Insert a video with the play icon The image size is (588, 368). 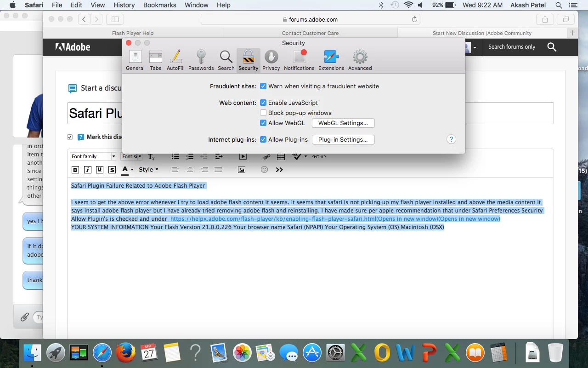(243, 157)
